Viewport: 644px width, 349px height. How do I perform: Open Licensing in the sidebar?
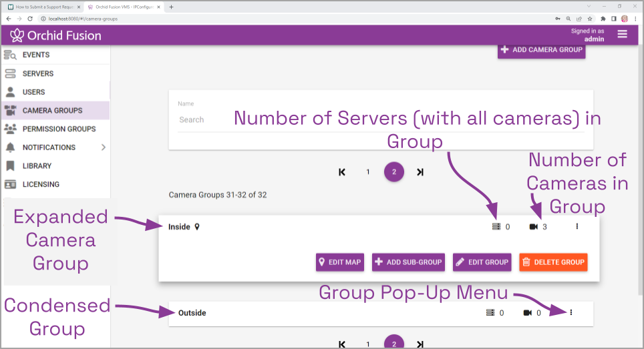[x=55, y=184]
